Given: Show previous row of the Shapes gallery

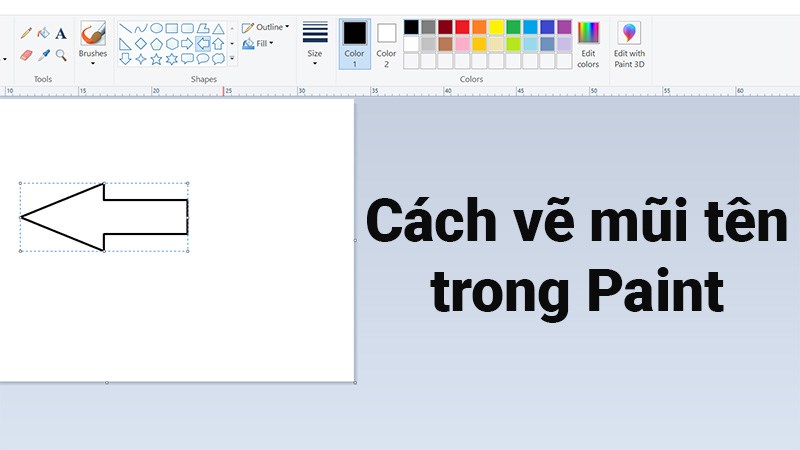Looking at the screenshot, I should pyautogui.click(x=232, y=28).
